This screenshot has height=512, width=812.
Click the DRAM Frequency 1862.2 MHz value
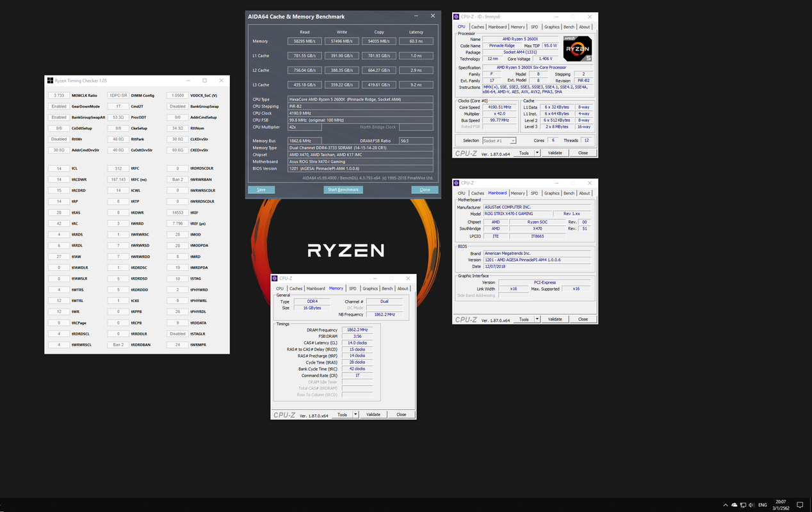tap(357, 330)
